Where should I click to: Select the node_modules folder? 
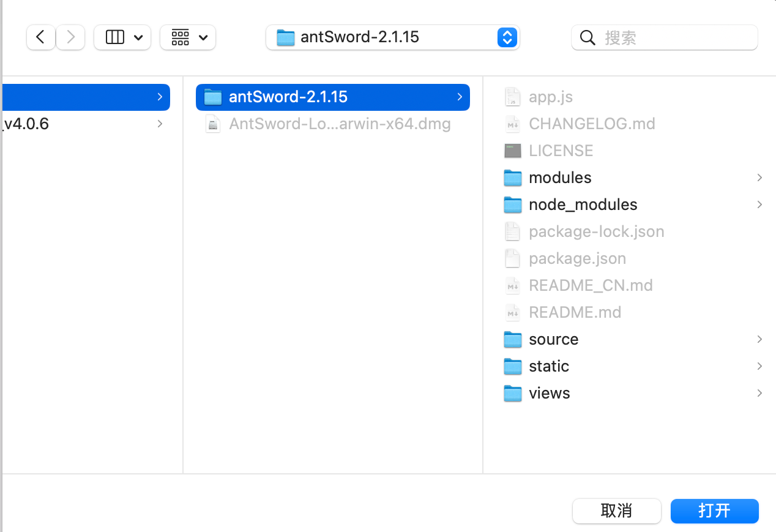(x=583, y=204)
